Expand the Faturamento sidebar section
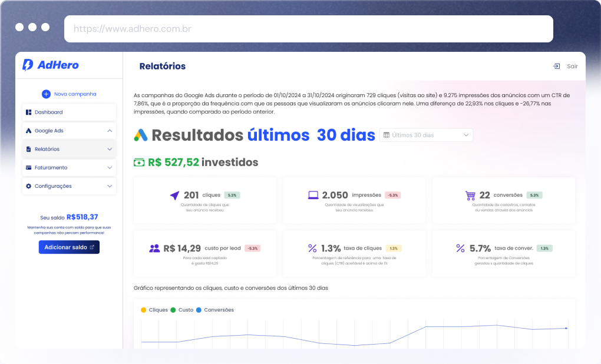 (x=110, y=168)
